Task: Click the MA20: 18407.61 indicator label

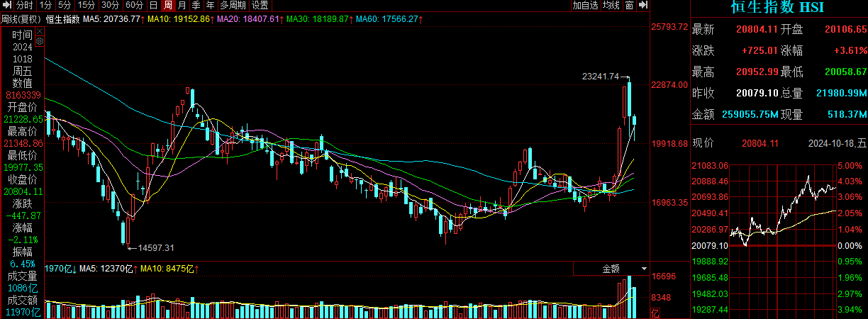Action: (x=250, y=19)
